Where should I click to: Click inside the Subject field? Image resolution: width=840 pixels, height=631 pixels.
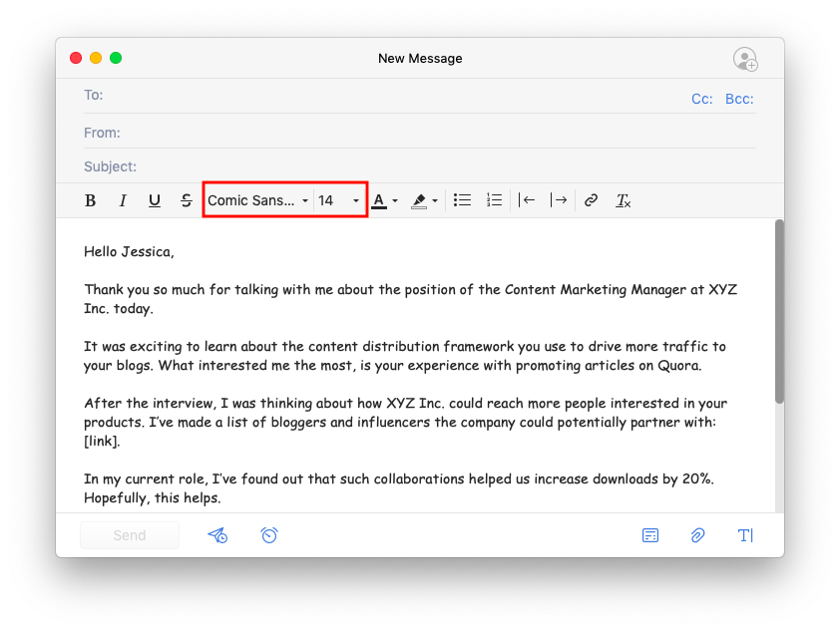pyautogui.click(x=299, y=166)
